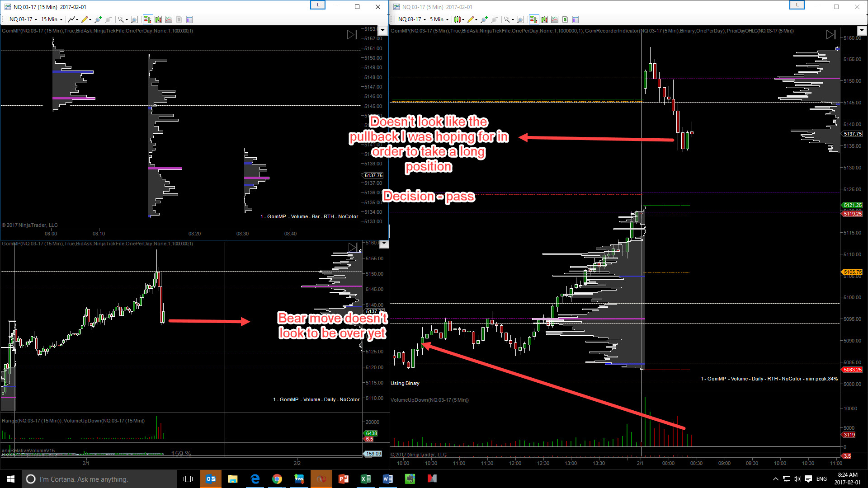Open the Action Center notifications icon
868x488 pixels.
coord(808,479)
